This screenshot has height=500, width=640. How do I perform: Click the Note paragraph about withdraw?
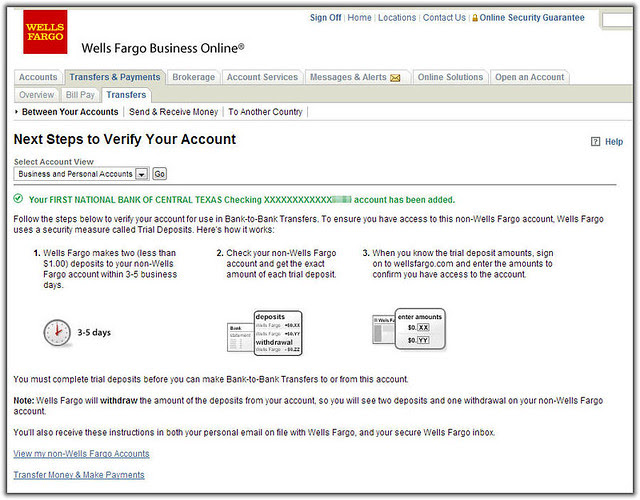pyautogui.click(x=308, y=406)
